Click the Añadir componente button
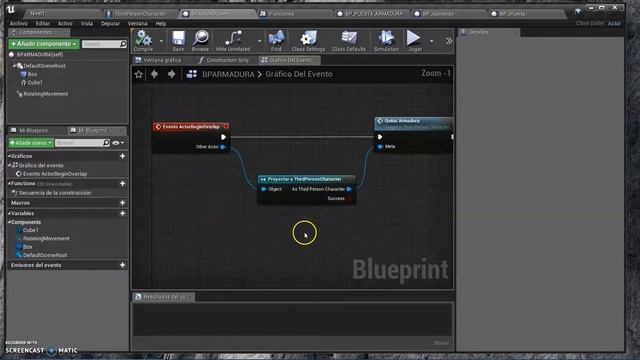The width and height of the screenshot is (640, 360). click(x=44, y=44)
